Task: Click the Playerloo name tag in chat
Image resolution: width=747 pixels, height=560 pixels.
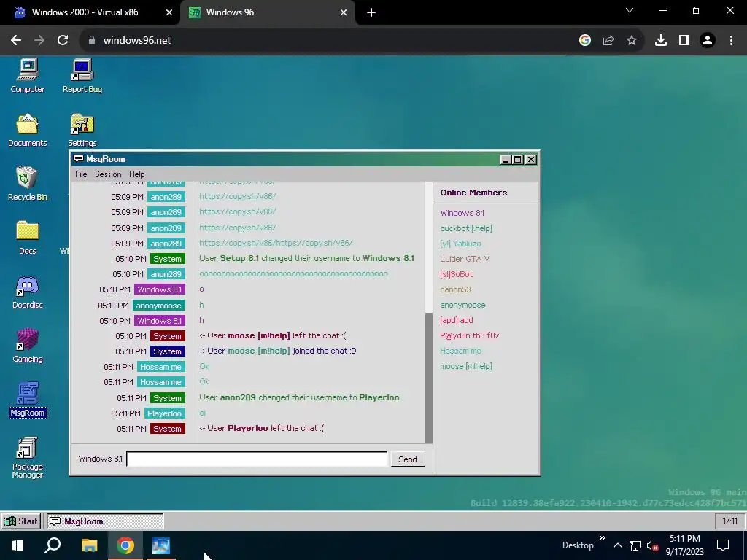Action: pyautogui.click(x=164, y=413)
